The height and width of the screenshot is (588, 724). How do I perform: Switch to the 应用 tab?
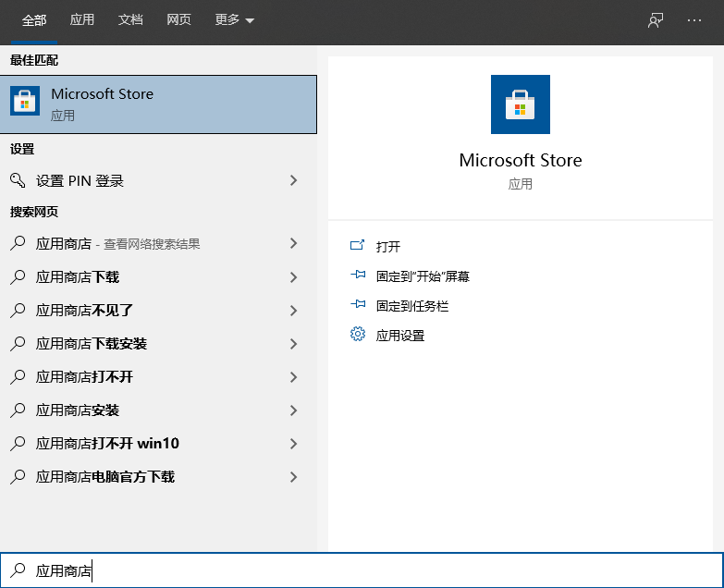tap(82, 19)
